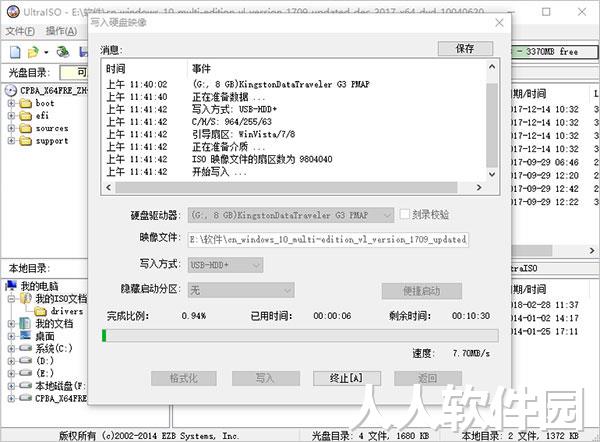Expand the efi folder node
Screen dimensions: 600x442
[11, 116]
